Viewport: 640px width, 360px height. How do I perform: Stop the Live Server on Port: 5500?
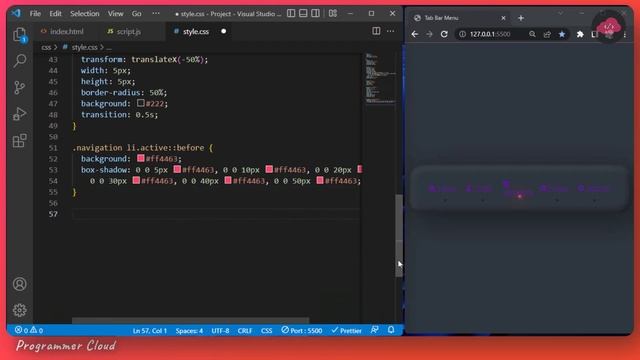(302, 330)
